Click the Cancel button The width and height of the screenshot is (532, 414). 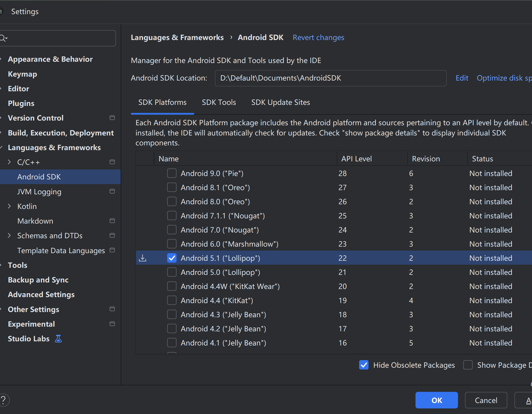point(486,400)
